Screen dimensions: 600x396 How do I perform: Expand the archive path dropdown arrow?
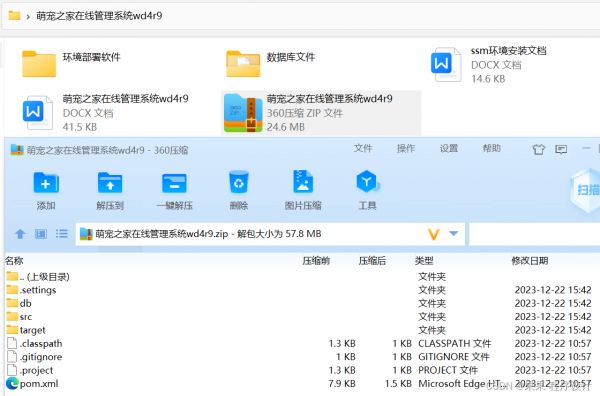[x=454, y=233]
